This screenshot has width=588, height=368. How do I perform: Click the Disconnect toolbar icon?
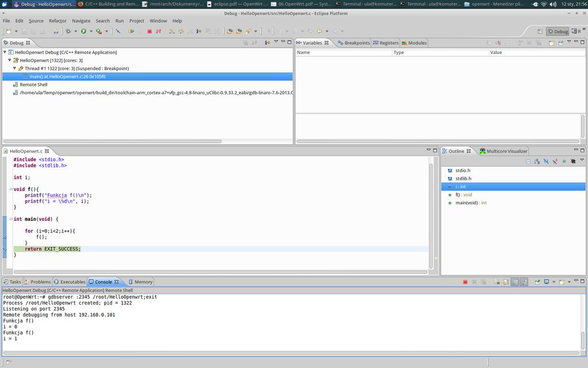click(x=158, y=32)
